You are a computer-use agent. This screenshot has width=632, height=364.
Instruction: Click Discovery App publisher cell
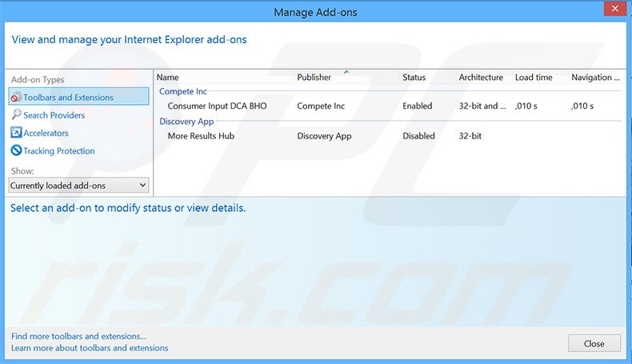[324, 136]
